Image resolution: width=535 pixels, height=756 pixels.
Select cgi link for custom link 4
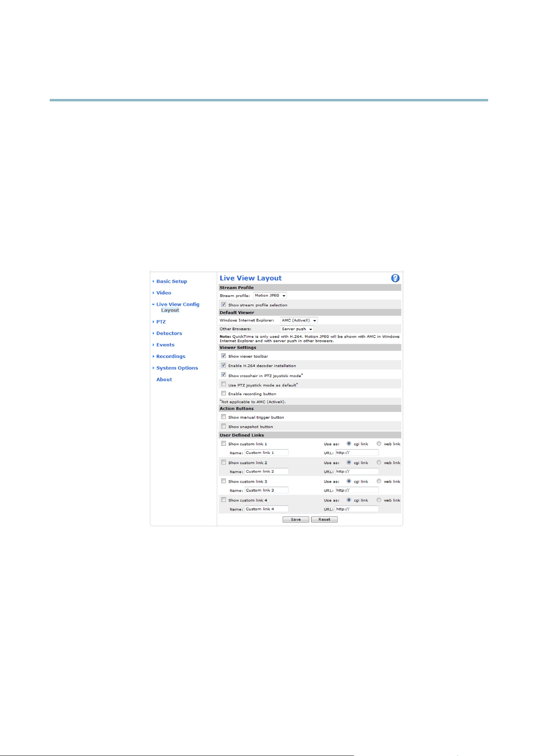pyautogui.click(x=349, y=500)
